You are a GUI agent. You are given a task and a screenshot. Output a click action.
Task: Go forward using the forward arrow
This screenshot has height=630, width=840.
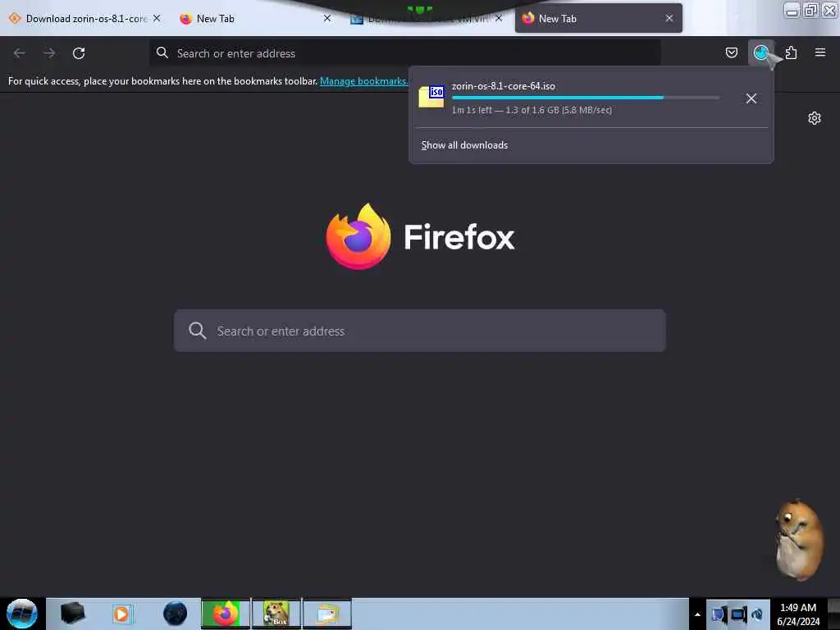click(49, 53)
